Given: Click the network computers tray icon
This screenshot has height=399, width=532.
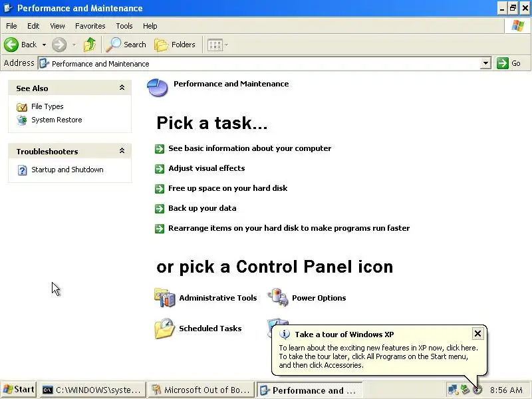Looking at the screenshot, I should pyautogui.click(x=453, y=390).
